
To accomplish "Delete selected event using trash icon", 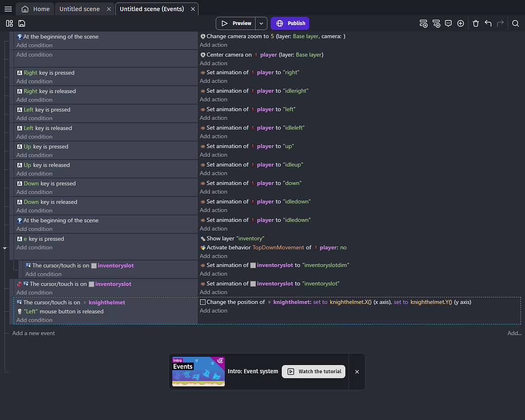I will coord(475,23).
